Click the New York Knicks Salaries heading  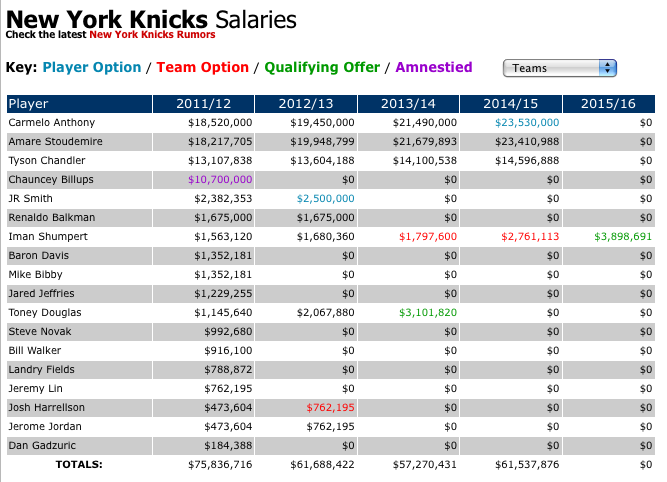click(151, 19)
